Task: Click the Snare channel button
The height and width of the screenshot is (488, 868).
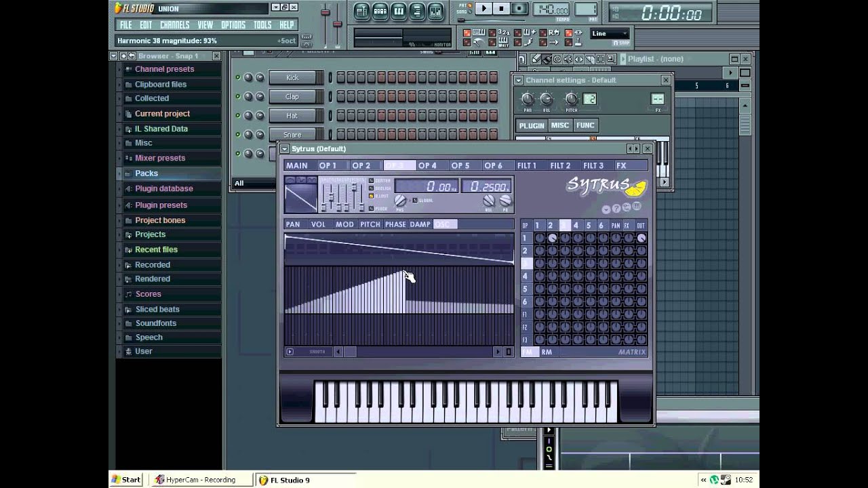Action: tap(292, 134)
